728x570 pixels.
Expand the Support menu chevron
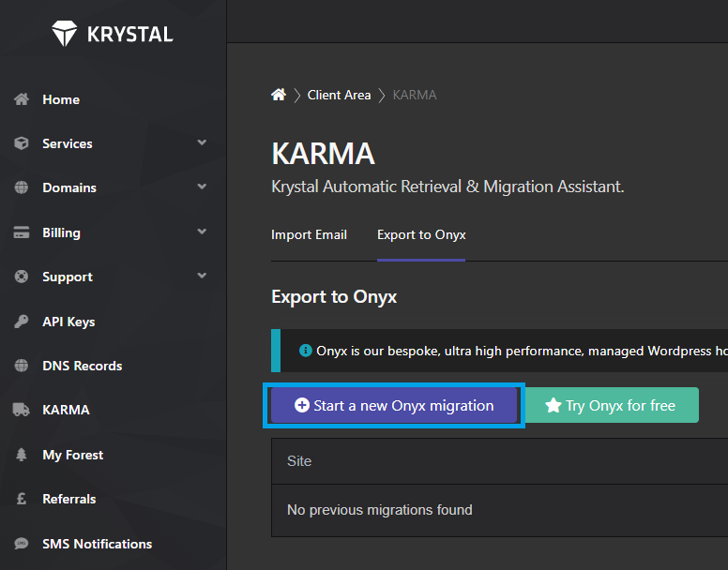coord(202,276)
